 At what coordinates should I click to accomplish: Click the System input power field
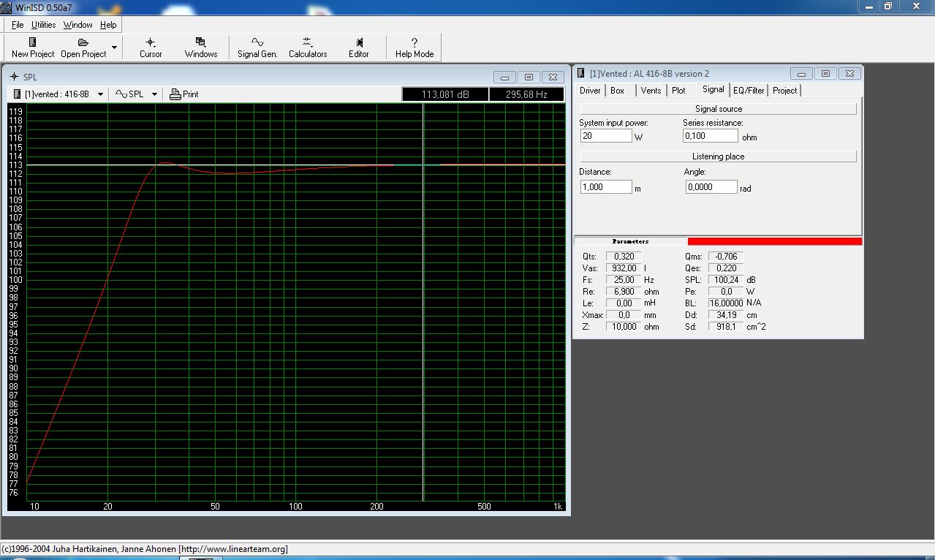click(x=606, y=136)
